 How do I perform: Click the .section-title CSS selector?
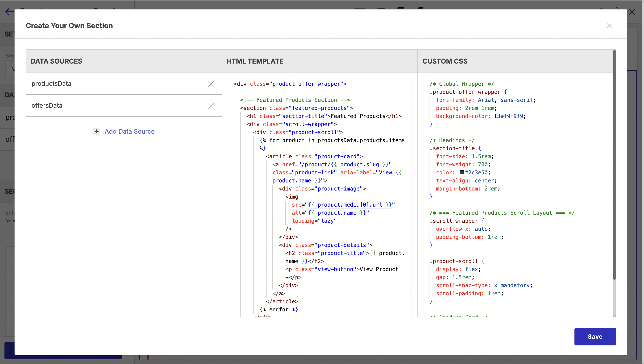pos(452,148)
